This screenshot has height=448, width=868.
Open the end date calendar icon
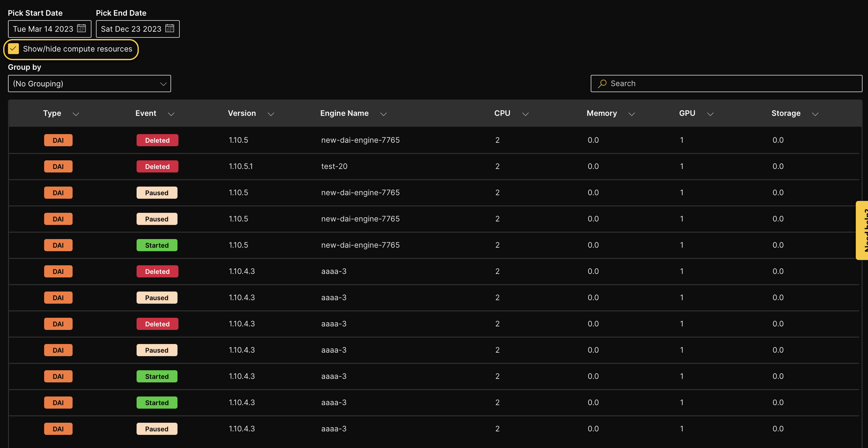click(170, 28)
